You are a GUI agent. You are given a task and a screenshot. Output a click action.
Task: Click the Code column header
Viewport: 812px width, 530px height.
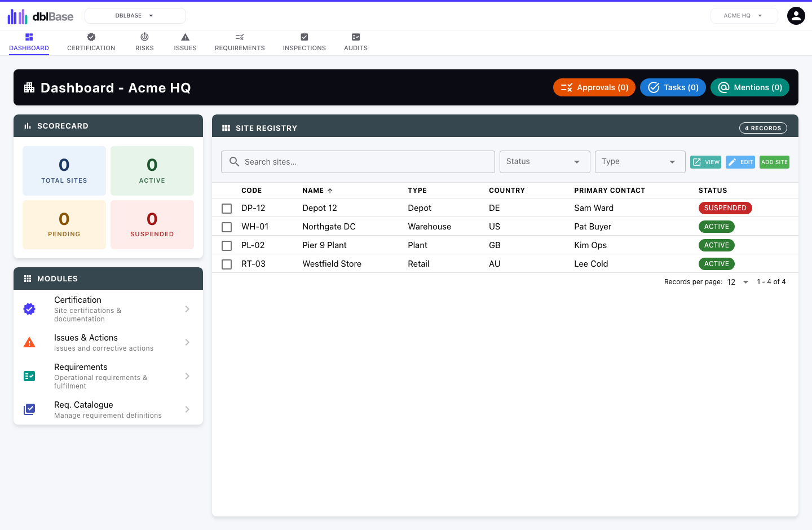click(x=251, y=191)
